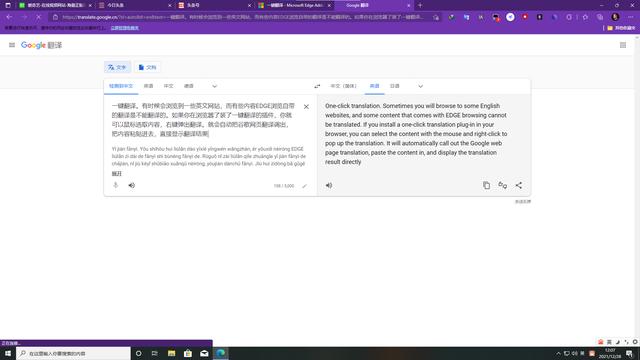Click the taskbar clock and date
Viewport: 640px width, 360px height.
610,353
